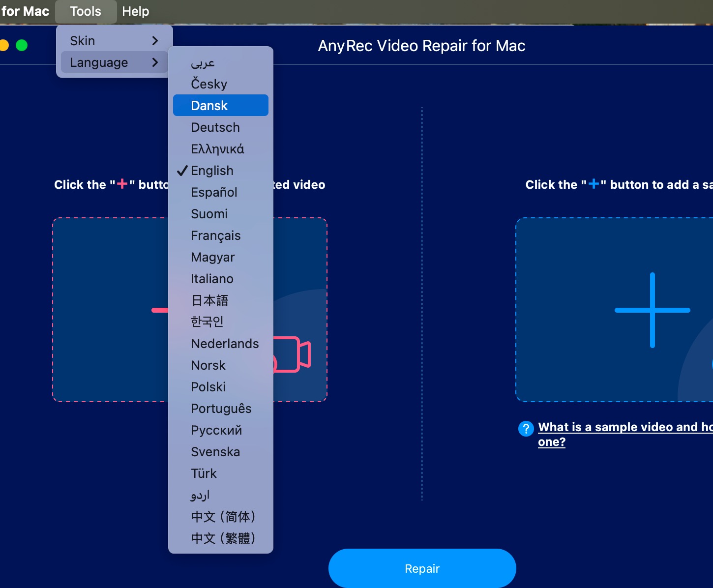Select Русский in the language menu

pos(216,430)
